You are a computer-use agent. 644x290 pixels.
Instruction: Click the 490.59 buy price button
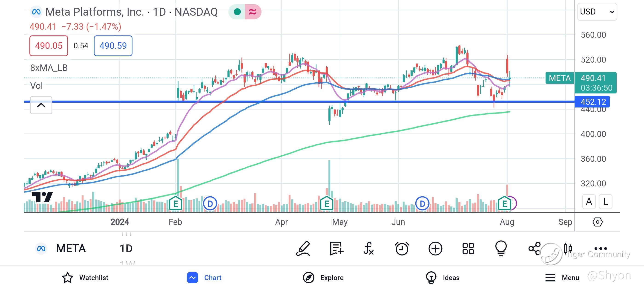tap(113, 46)
